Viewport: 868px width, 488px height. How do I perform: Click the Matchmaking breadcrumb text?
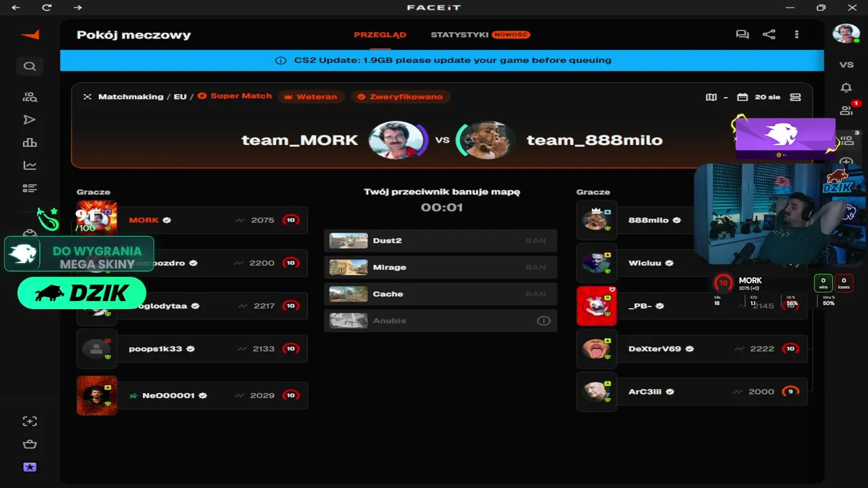point(131,97)
